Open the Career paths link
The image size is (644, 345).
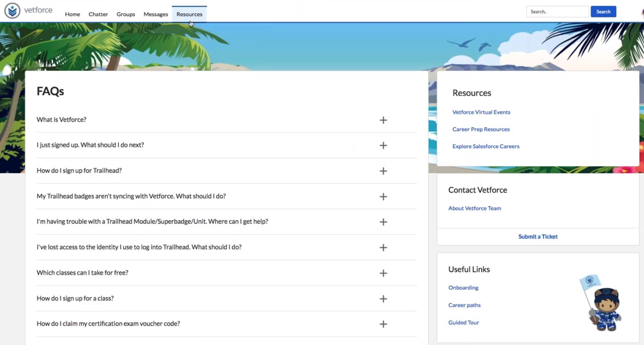pyautogui.click(x=464, y=305)
